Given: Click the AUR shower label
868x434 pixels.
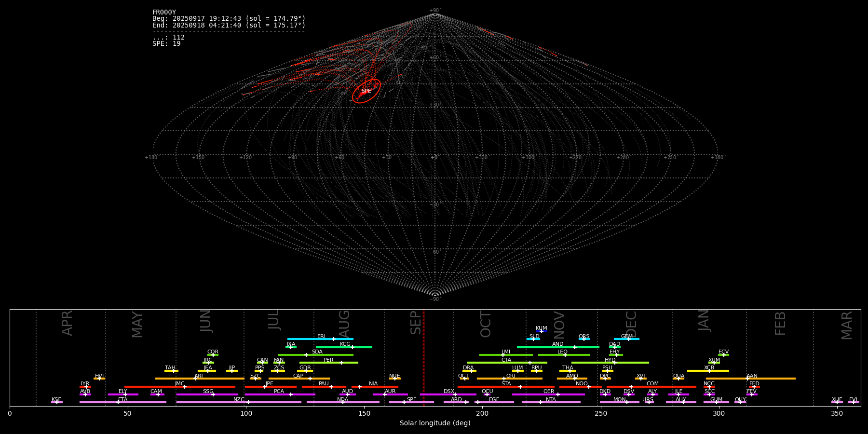Looking at the screenshot, I should point(390,392).
